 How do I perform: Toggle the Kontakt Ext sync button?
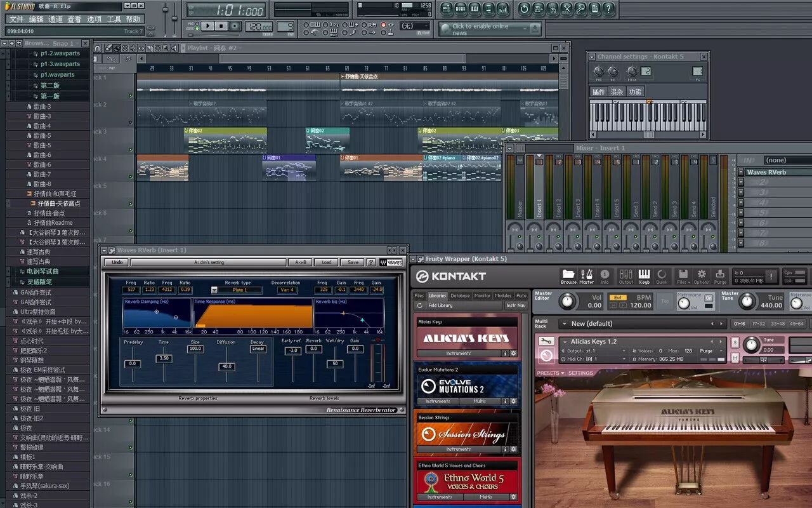617,297
